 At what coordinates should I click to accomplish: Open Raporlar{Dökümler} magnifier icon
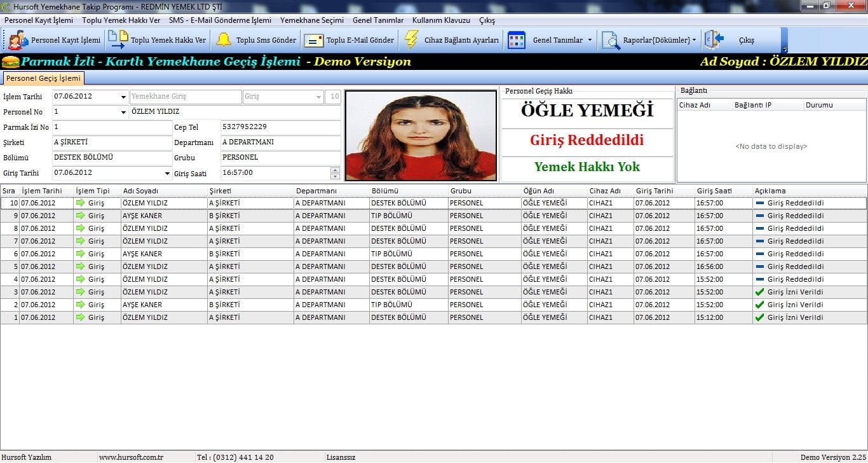tap(611, 39)
